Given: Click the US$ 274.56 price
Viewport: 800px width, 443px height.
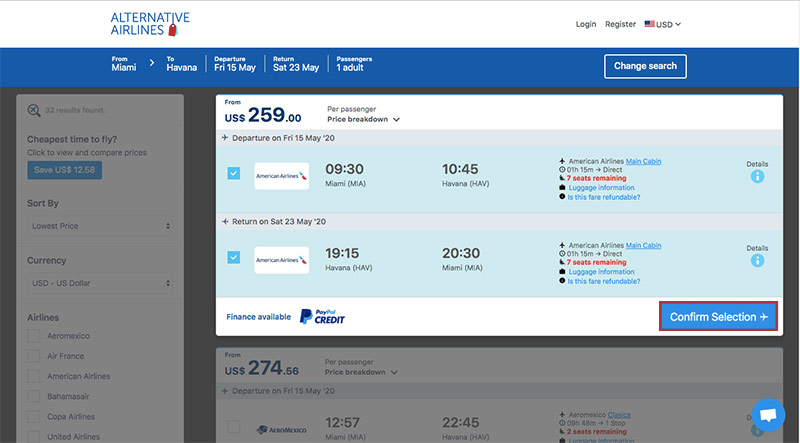Looking at the screenshot, I should [x=262, y=368].
